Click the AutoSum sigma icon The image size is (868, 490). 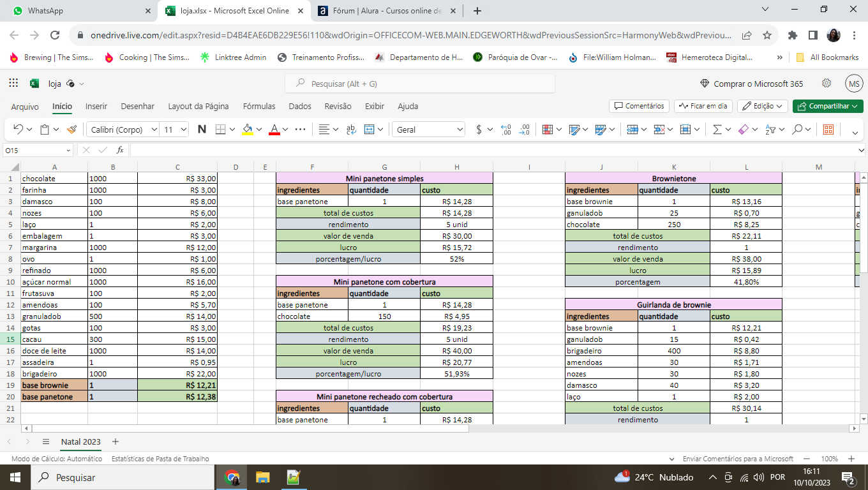coord(717,130)
